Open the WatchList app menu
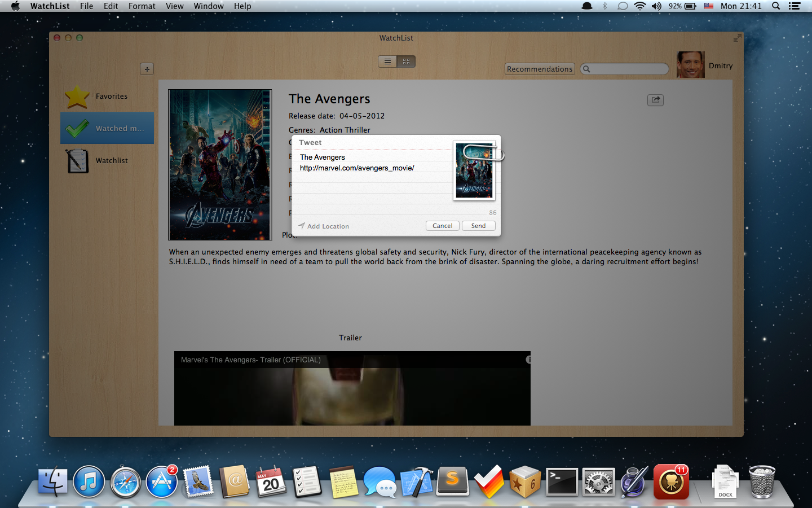The height and width of the screenshot is (508, 812). (x=50, y=6)
